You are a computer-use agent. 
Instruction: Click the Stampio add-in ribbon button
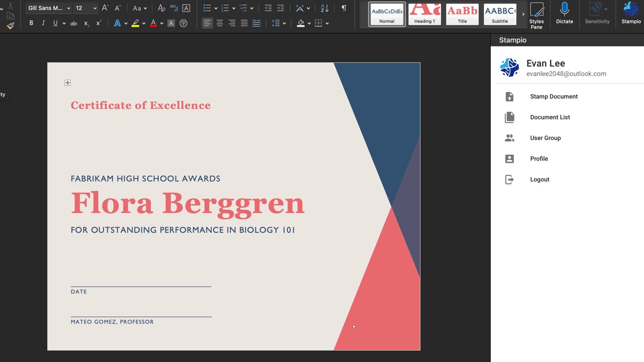tap(631, 13)
